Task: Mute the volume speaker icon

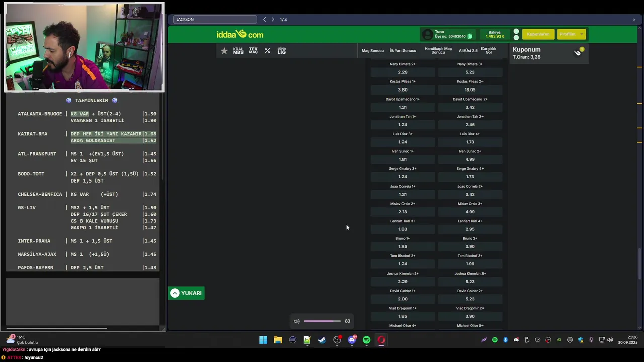Action: (x=297, y=321)
